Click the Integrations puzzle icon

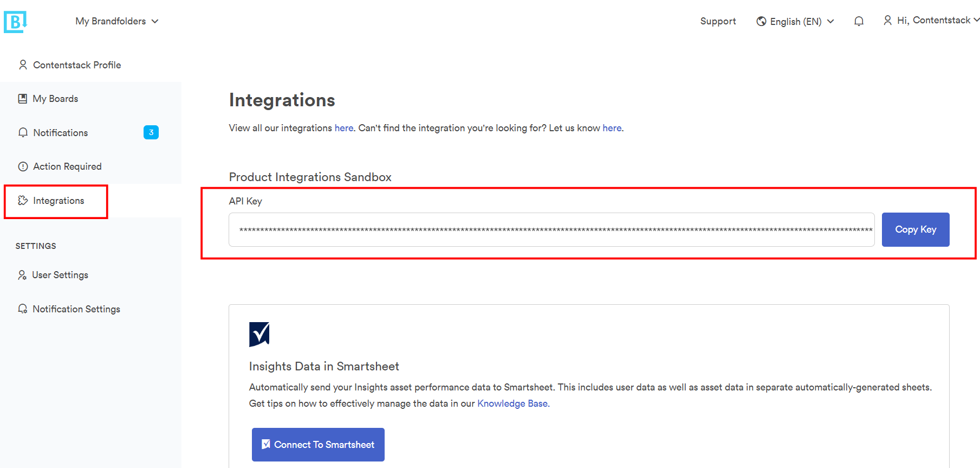(23, 200)
